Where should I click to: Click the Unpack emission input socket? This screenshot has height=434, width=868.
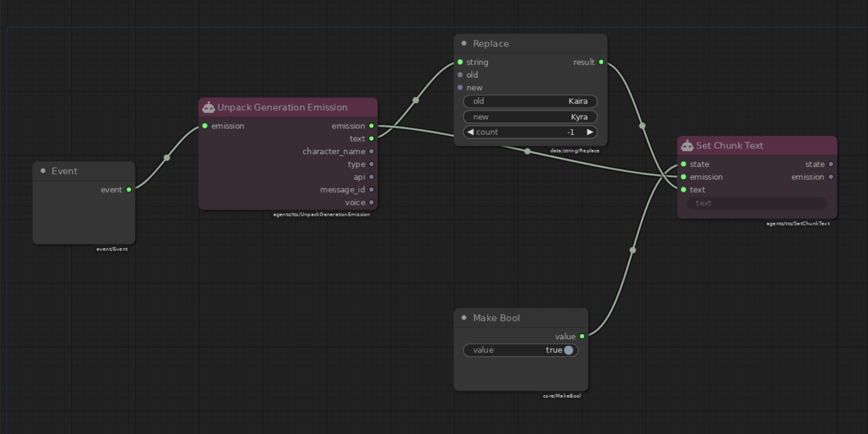pyautogui.click(x=205, y=126)
